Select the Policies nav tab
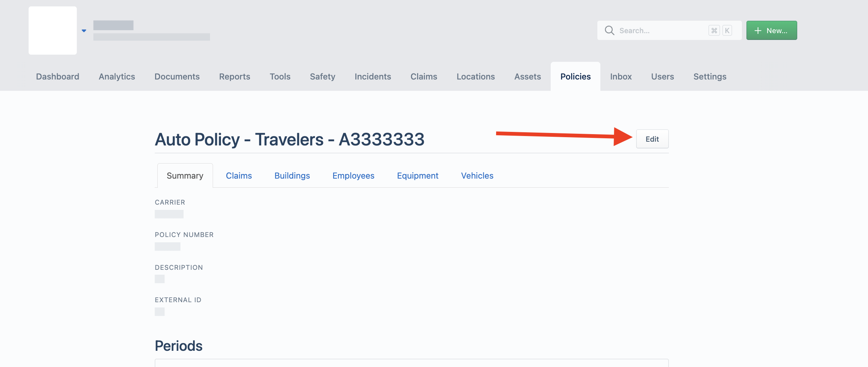868x367 pixels. 576,76
